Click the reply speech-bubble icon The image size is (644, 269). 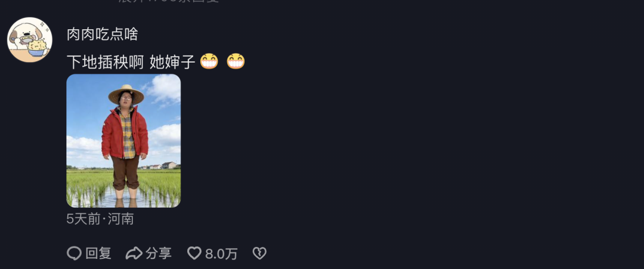pos(74,253)
